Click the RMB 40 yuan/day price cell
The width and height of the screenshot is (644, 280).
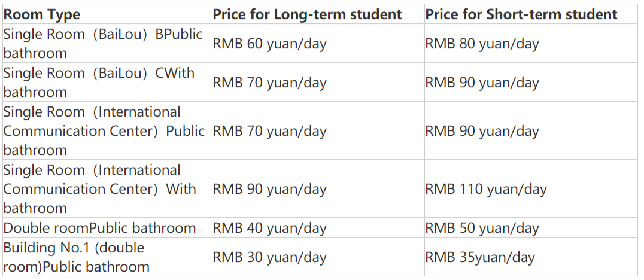(x=269, y=228)
